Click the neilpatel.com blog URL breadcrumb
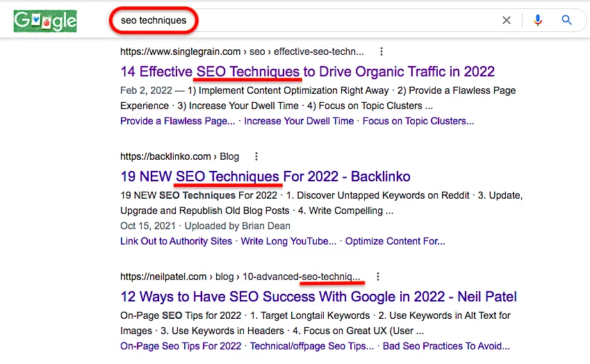 click(240, 276)
